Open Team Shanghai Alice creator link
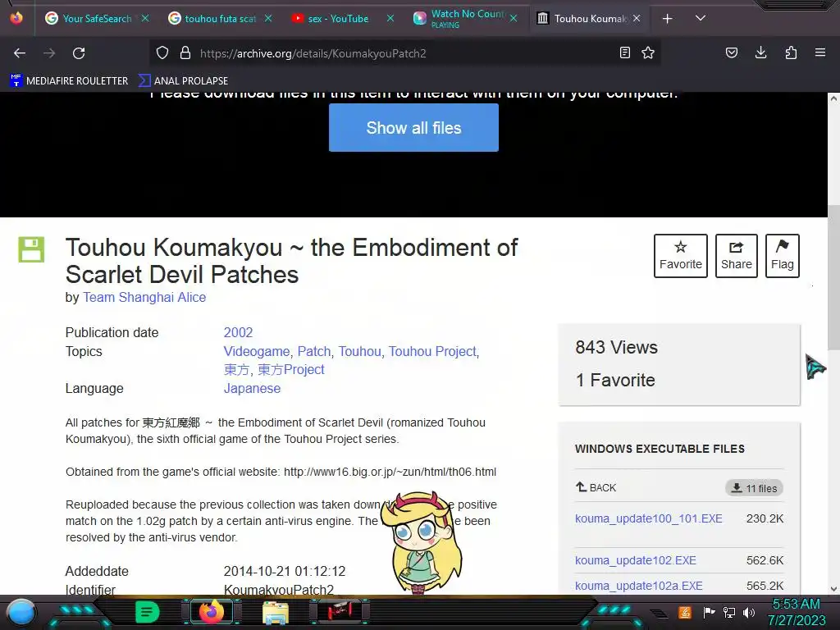This screenshot has height=630, width=840. pos(144,297)
